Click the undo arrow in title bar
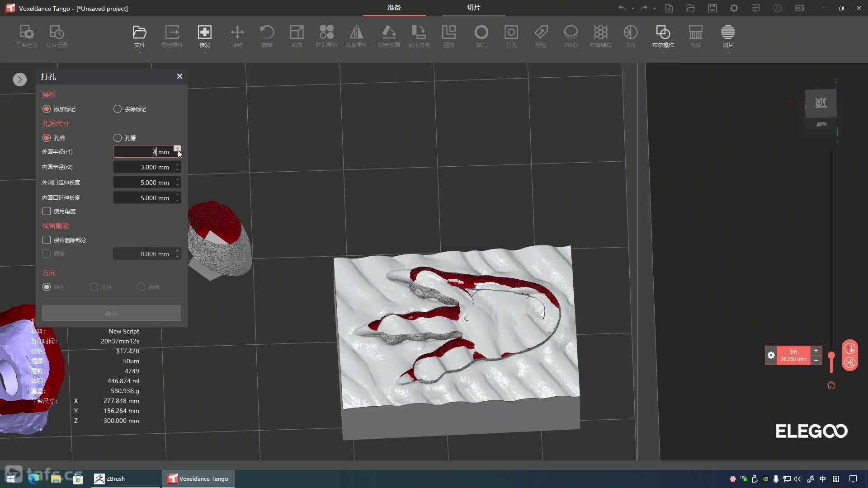The height and width of the screenshot is (488, 868). coord(622,8)
